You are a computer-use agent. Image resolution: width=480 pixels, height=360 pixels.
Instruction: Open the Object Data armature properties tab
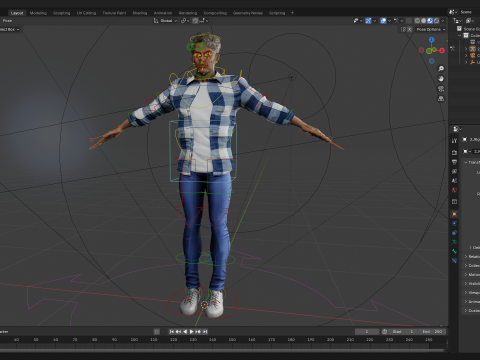454,242
